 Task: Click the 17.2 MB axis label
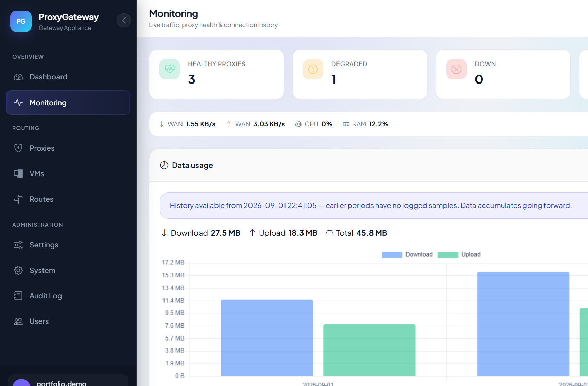point(173,262)
